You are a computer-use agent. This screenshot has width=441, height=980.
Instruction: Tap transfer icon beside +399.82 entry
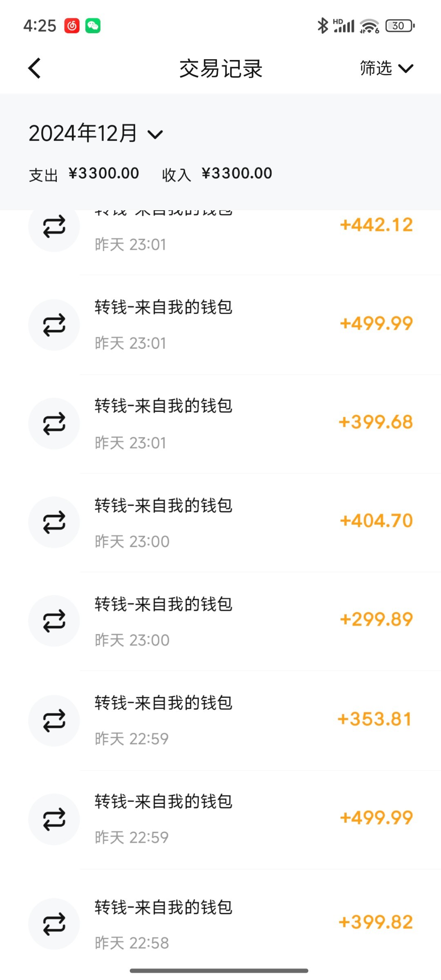pyautogui.click(x=54, y=924)
